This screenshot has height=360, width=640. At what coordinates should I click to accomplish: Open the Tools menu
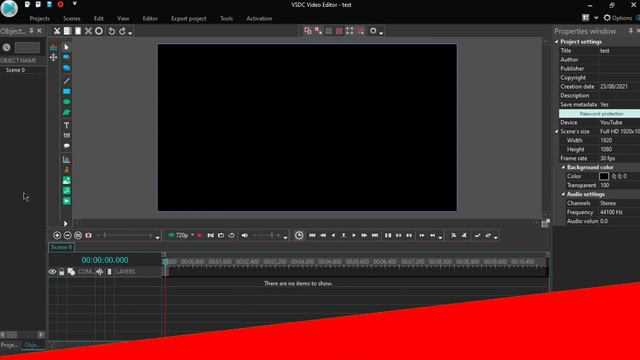point(227,18)
